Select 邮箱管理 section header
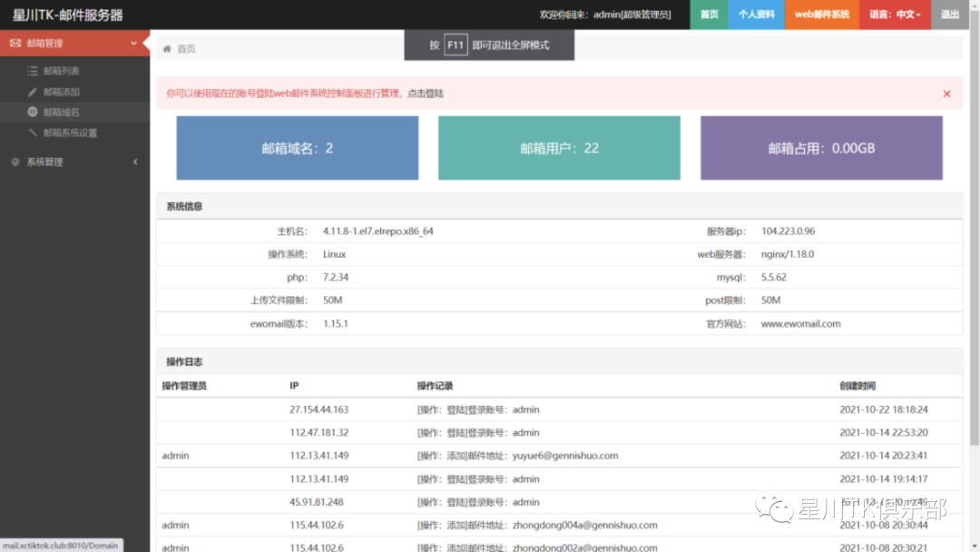The width and height of the screenshot is (980, 552). pos(75,44)
